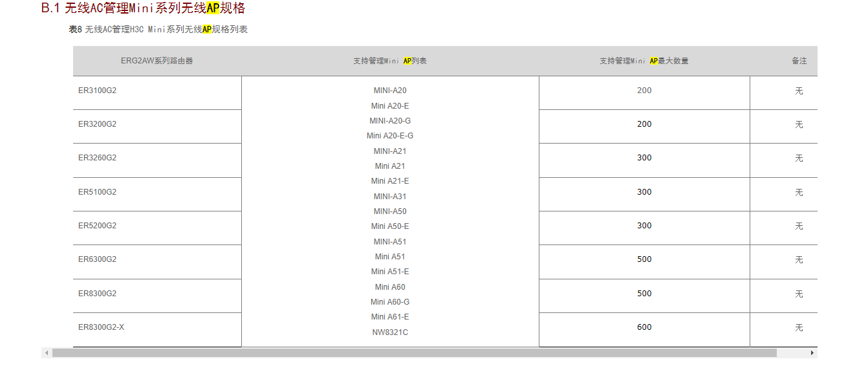Select the ER5200G2 router cell
This screenshot has height=390, width=868.
(98, 226)
